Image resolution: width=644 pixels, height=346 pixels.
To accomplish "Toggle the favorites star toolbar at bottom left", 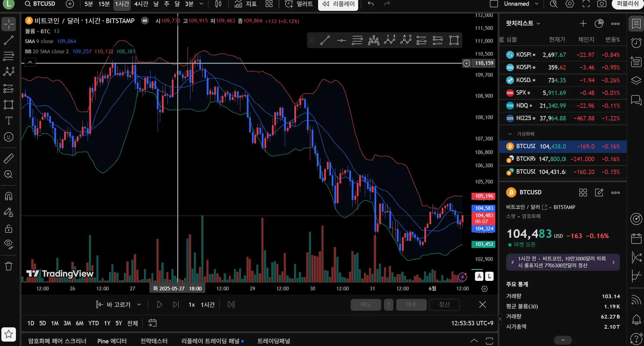I will (9, 334).
